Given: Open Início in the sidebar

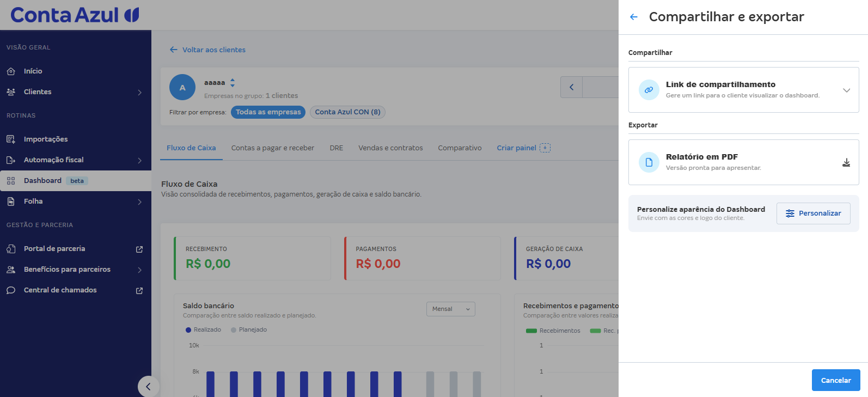Looking at the screenshot, I should click(x=76, y=71).
